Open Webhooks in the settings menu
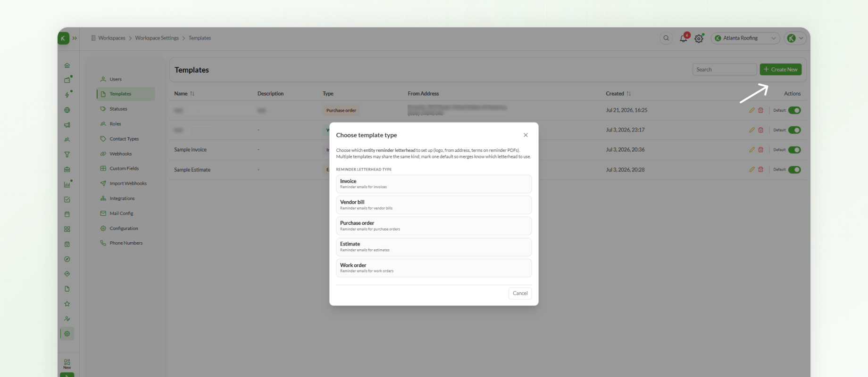The image size is (868, 377). click(x=125, y=154)
